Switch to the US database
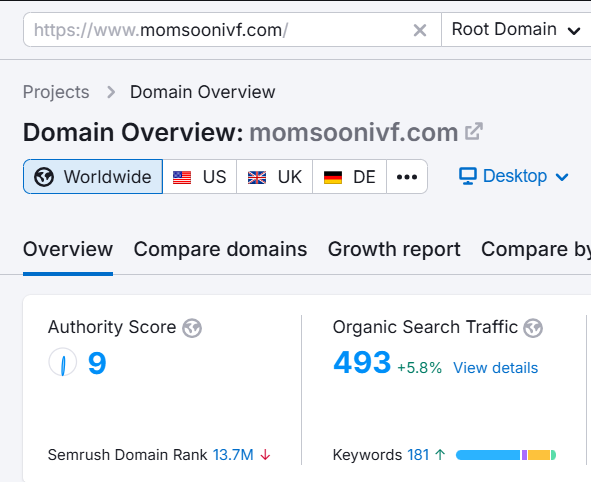 pos(200,176)
